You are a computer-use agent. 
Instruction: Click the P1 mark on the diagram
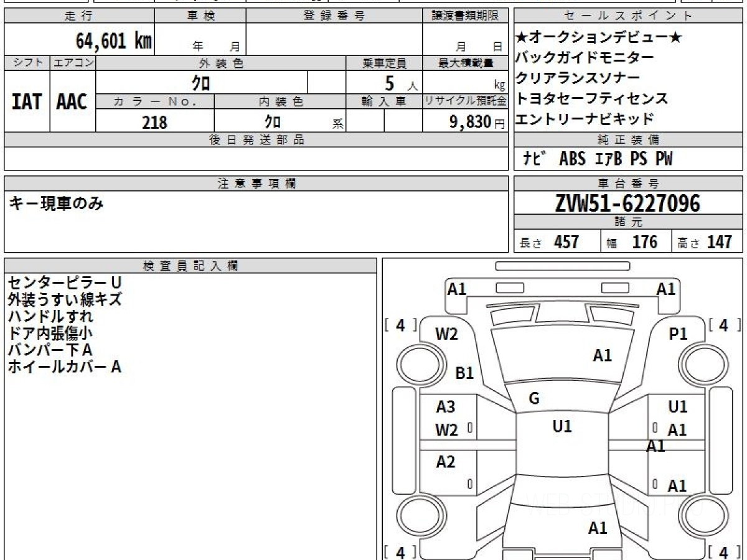pyautogui.click(x=678, y=334)
